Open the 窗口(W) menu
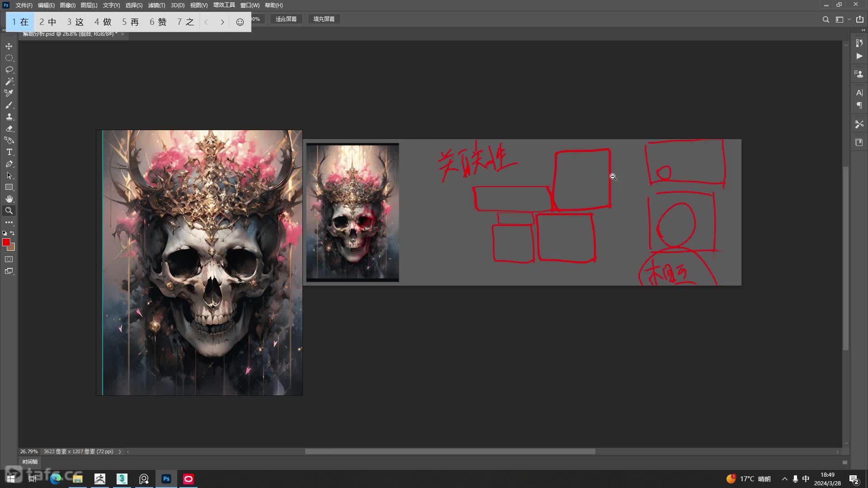868x488 pixels. coord(250,5)
